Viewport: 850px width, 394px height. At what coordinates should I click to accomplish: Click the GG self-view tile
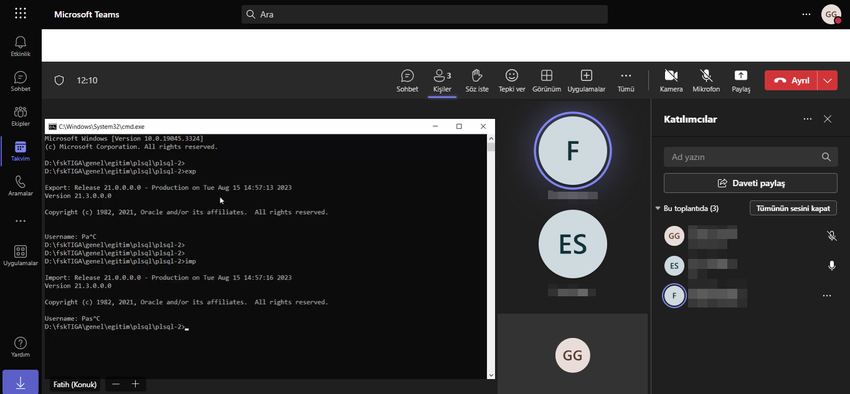tap(572, 354)
